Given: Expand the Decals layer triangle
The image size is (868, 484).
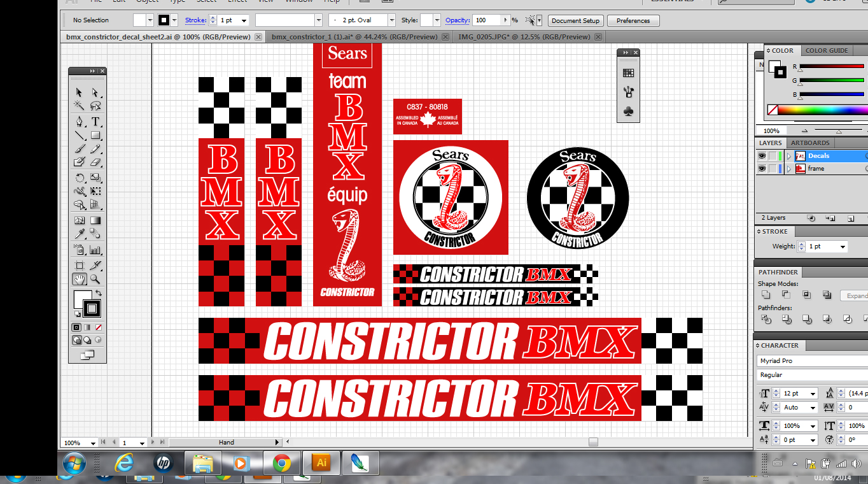Looking at the screenshot, I should 789,156.
